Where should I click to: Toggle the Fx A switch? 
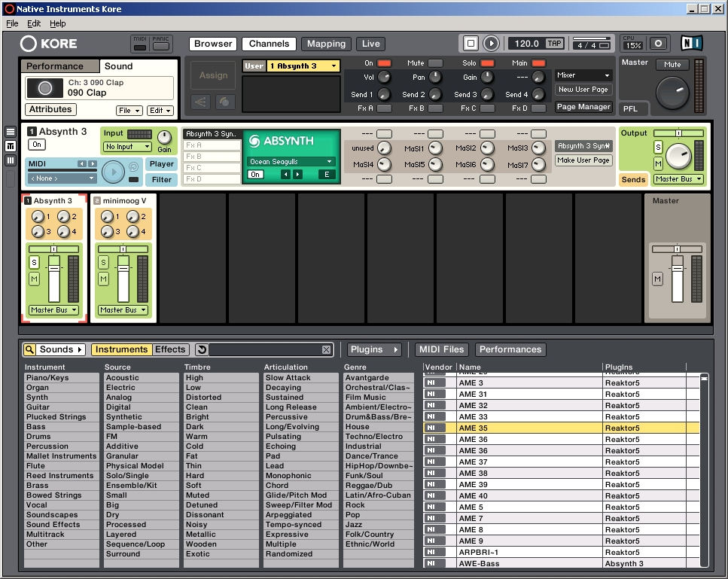coord(384,108)
